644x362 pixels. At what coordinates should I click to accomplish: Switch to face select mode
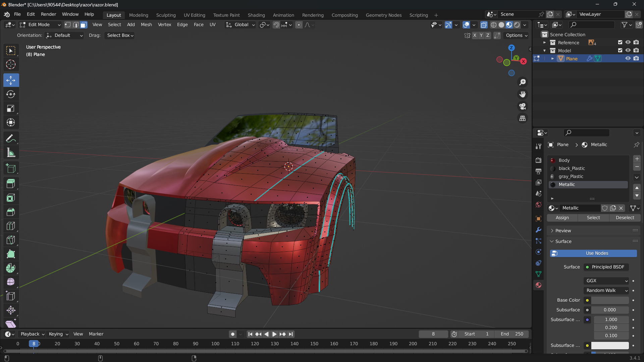point(84,25)
